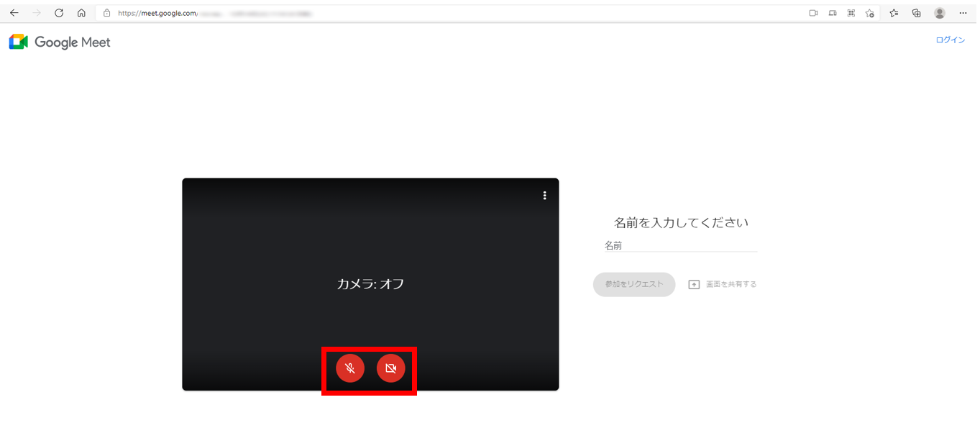Viewport: 980px width, 428px height.
Task: Open the three-dot options on video preview
Action: click(545, 196)
